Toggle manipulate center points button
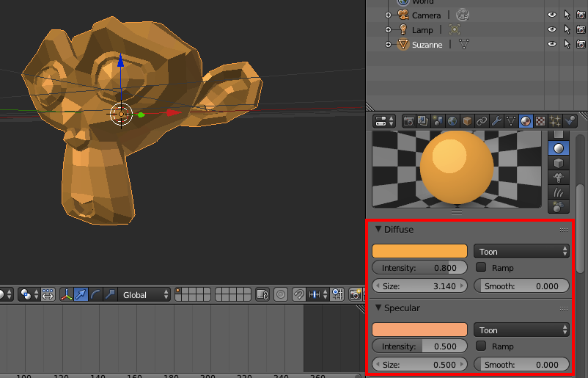588x378 pixels. [48, 294]
